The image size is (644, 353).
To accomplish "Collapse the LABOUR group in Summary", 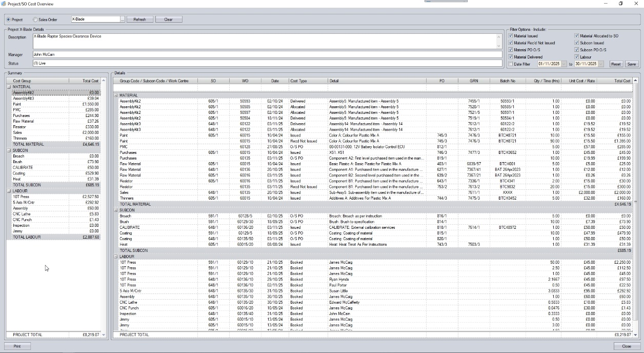I will (x=9, y=191).
